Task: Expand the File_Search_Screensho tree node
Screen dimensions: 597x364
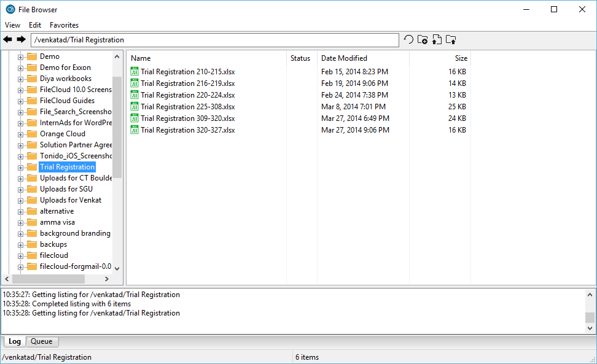Action: pos(20,112)
